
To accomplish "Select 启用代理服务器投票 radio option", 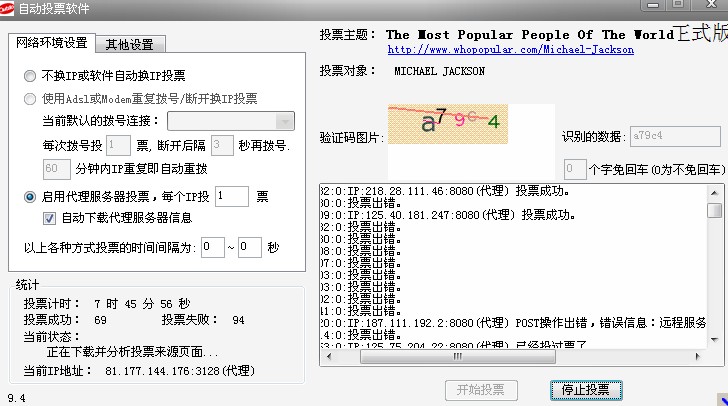I will pyautogui.click(x=31, y=196).
